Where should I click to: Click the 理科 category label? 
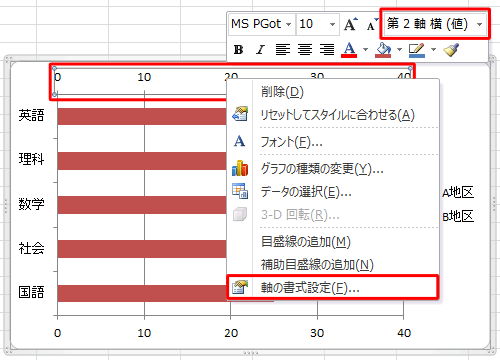pyautogui.click(x=31, y=159)
